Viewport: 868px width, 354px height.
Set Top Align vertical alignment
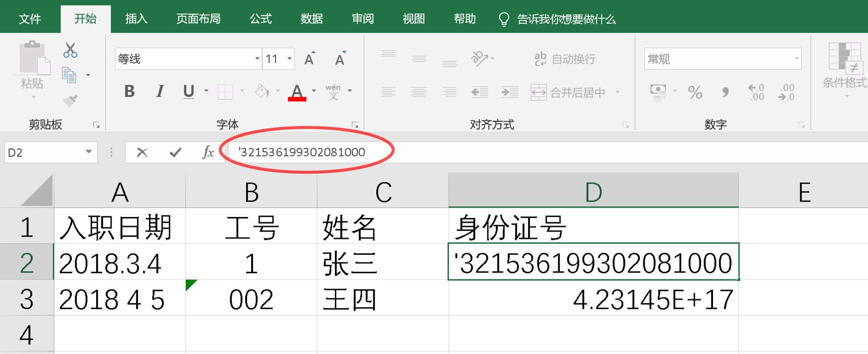[x=389, y=54]
